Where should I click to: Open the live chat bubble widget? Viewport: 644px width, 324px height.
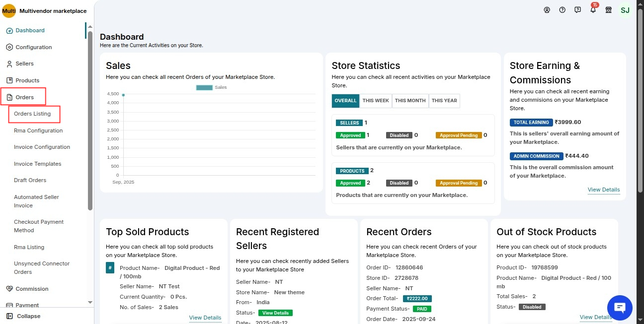[x=620, y=308]
